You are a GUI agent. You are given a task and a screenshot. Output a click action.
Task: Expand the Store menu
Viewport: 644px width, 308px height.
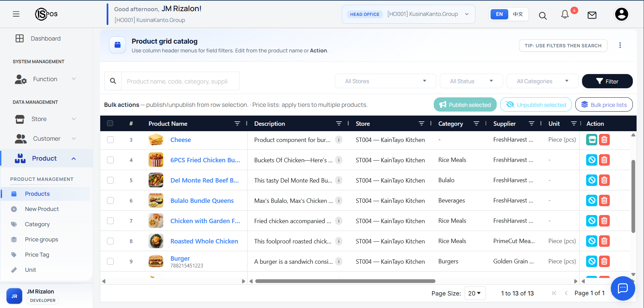coord(46,119)
